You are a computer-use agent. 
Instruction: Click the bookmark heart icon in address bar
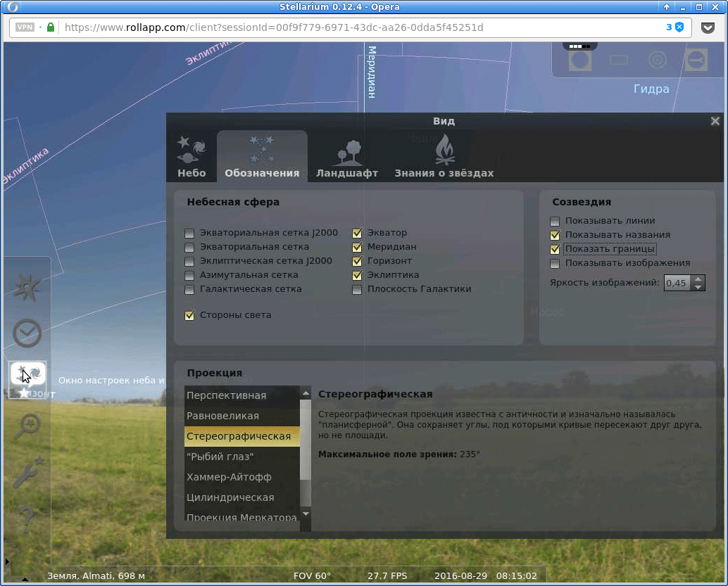708,28
